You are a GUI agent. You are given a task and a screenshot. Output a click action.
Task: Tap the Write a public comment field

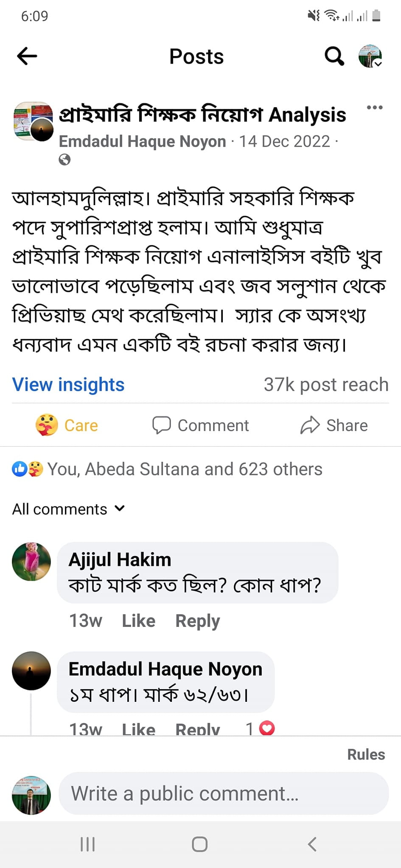point(224,793)
